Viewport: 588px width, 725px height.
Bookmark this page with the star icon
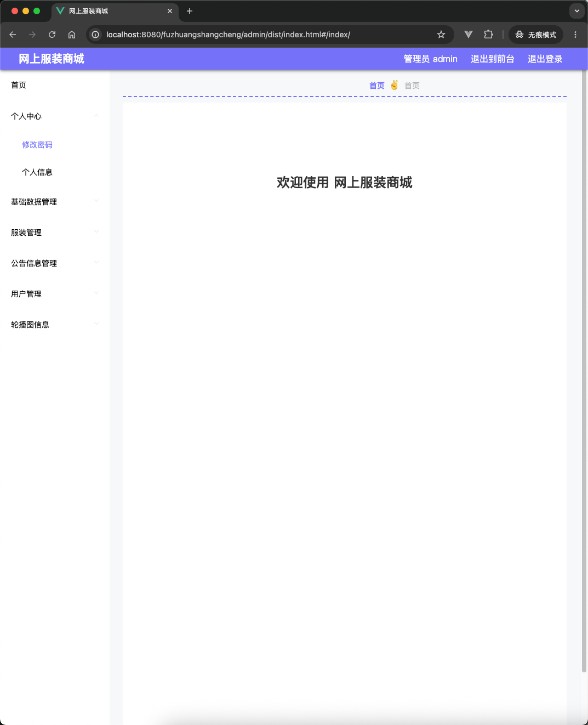(441, 35)
